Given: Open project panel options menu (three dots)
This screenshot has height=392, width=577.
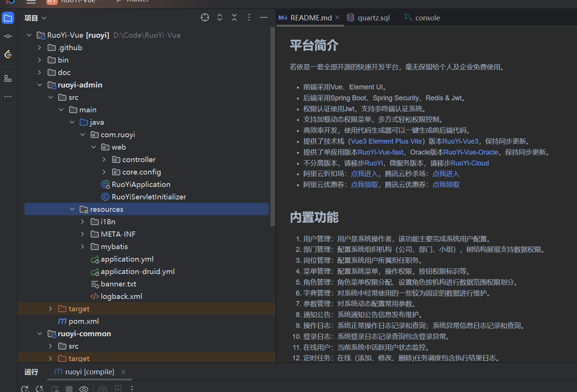Looking at the screenshot, I should (x=249, y=17).
